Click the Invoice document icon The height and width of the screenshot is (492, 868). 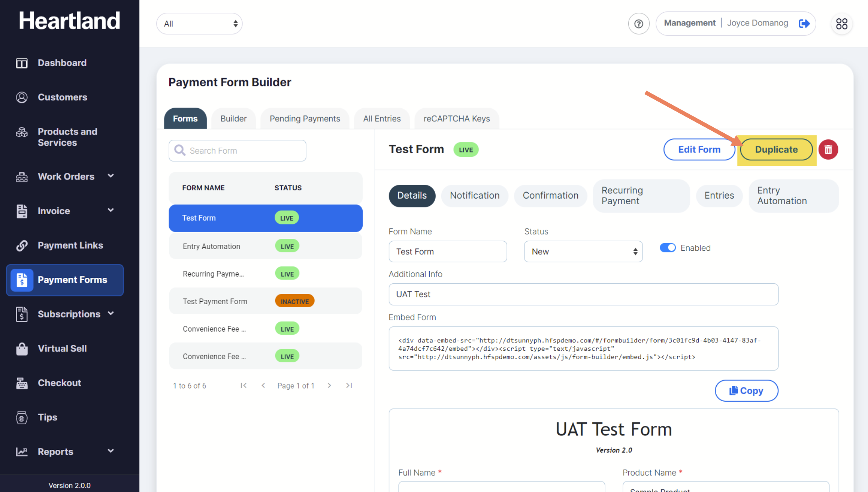(22, 211)
